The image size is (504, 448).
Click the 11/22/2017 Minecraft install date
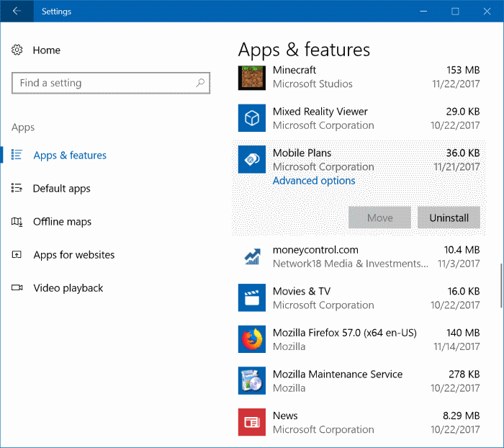pos(456,84)
